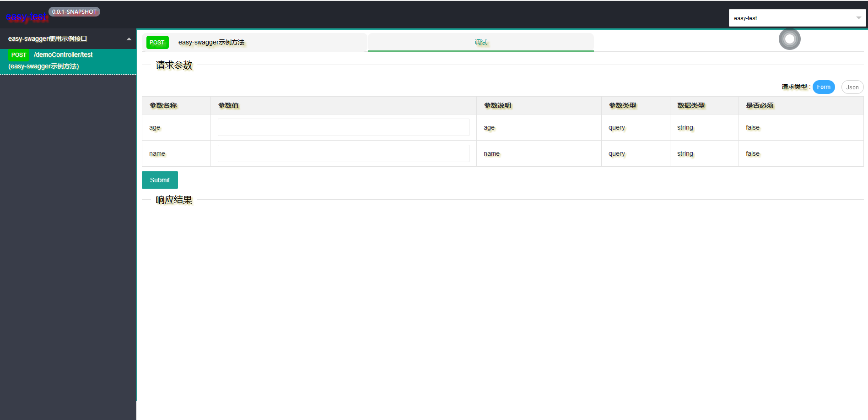Click the 0.0.1-SNAPSHOT version badge

[x=74, y=11]
